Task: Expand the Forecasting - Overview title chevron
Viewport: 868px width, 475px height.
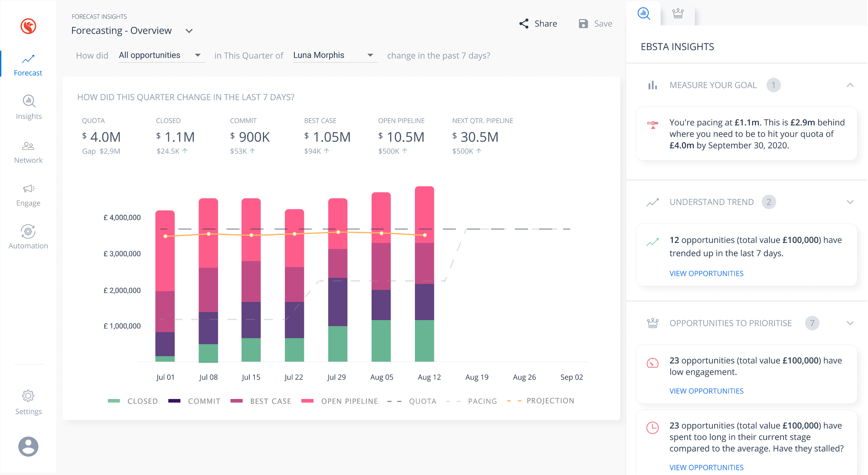Action: tap(189, 31)
